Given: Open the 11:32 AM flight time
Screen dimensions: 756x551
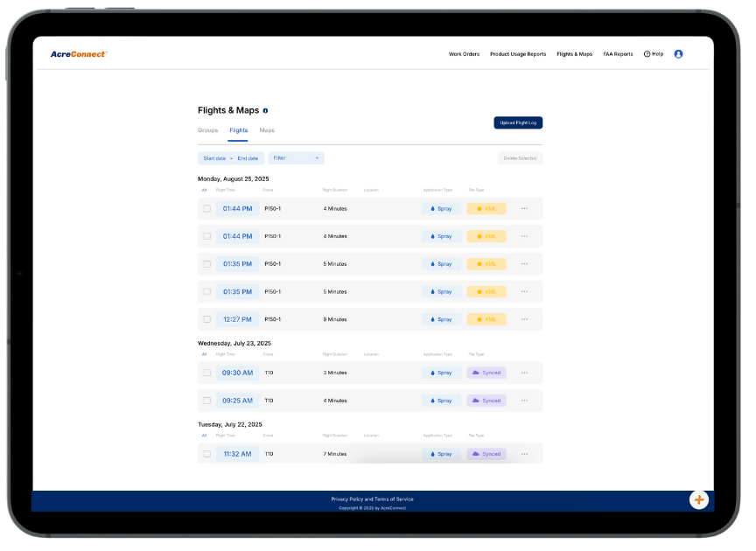Looking at the screenshot, I should coord(237,454).
